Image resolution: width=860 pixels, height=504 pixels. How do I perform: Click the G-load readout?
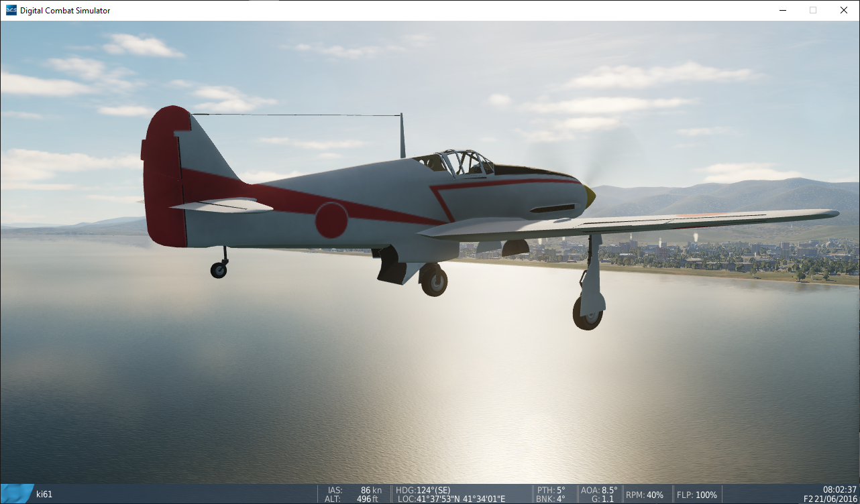click(602, 499)
